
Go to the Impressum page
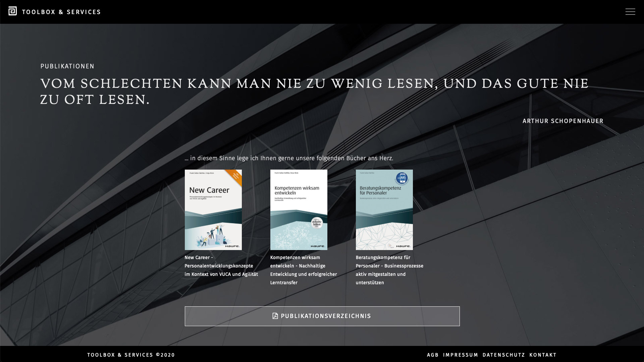(x=460, y=355)
